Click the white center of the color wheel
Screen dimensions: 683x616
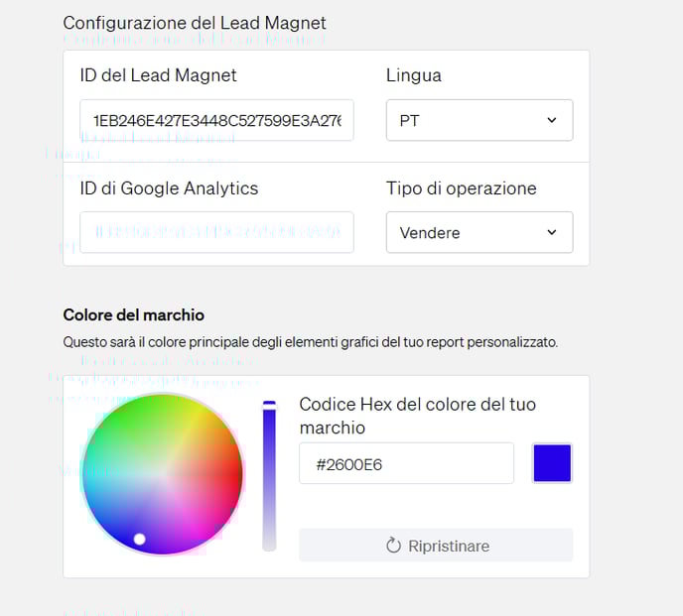pyautogui.click(x=163, y=473)
